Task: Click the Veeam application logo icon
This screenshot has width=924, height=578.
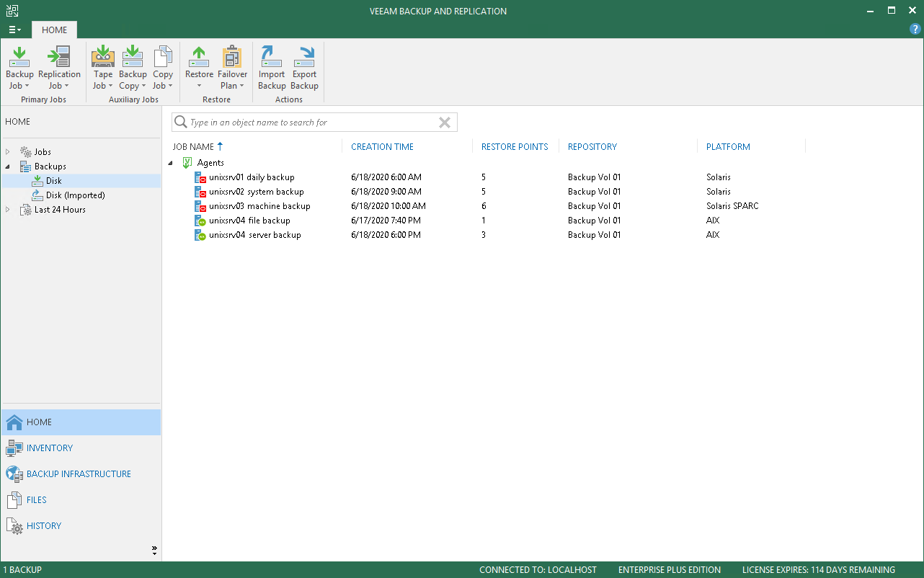Action: (12, 11)
